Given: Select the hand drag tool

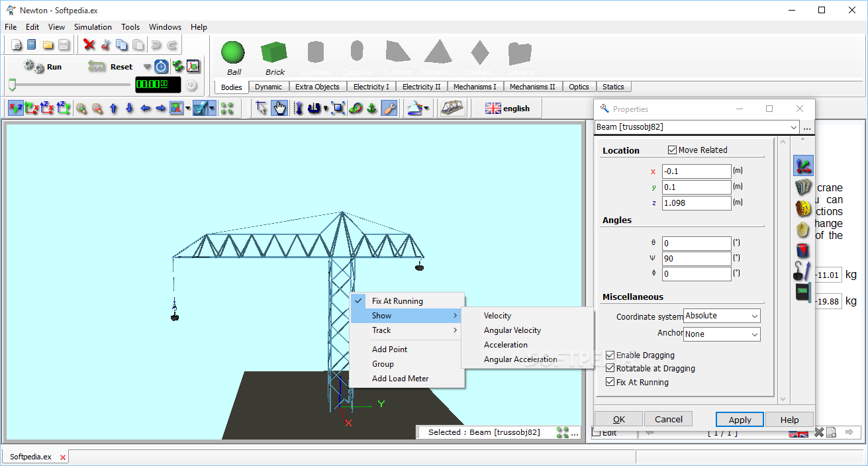Looking at the screenshot, I should pos(279,108).
